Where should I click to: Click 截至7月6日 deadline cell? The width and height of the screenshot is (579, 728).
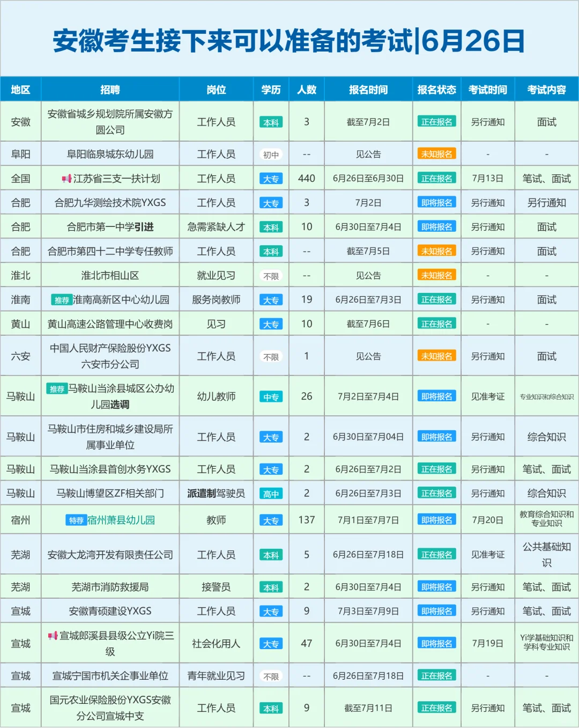pyautogui.click(x=368, y=324)
